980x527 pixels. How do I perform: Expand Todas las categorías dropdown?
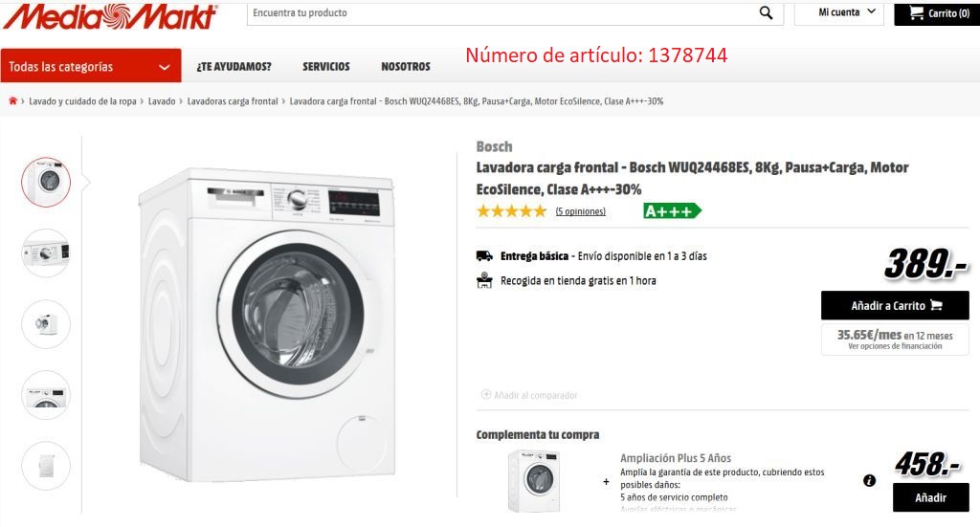[x=91, y=66]
